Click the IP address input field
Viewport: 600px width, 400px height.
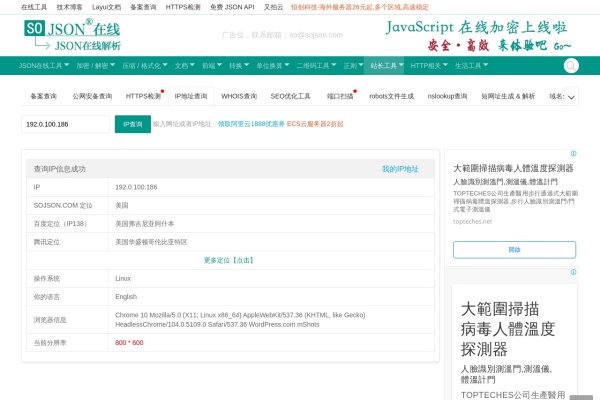pyautogui.click(x=65, y=124)
